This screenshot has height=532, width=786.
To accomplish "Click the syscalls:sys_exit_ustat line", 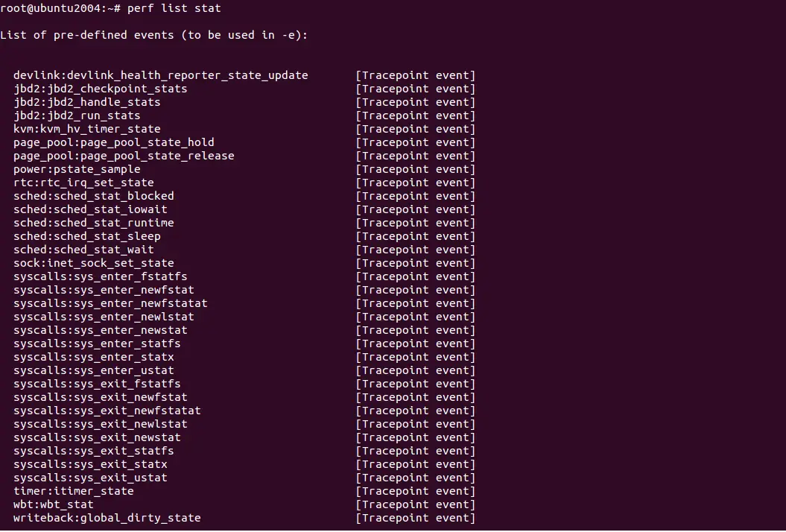I will pos(90,478).
